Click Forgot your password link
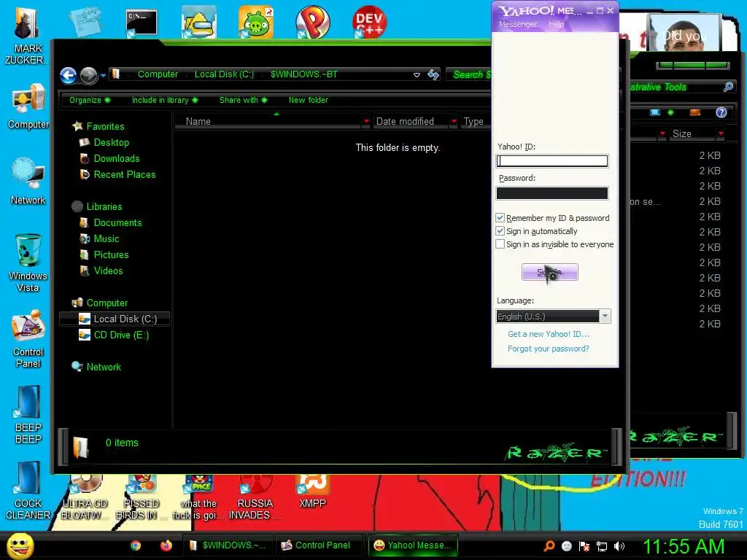This screenshot has height=560, width=747. coord(549,349)
